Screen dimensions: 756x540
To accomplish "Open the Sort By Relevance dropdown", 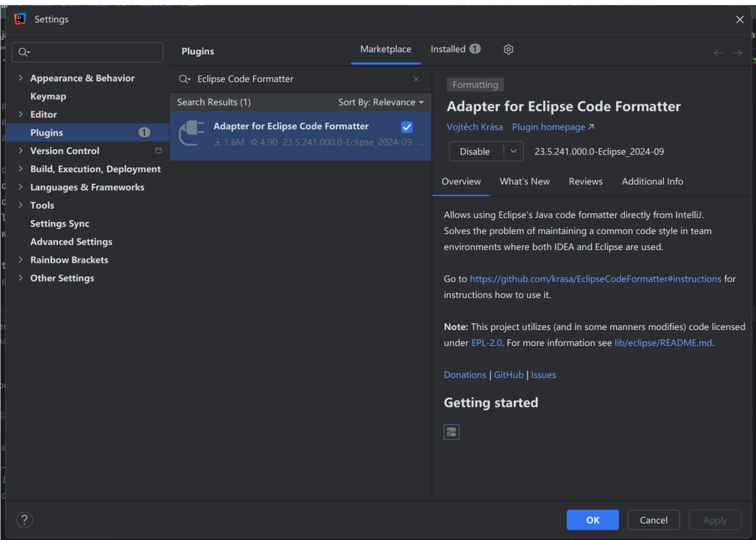I will click(x=381, y=102).
